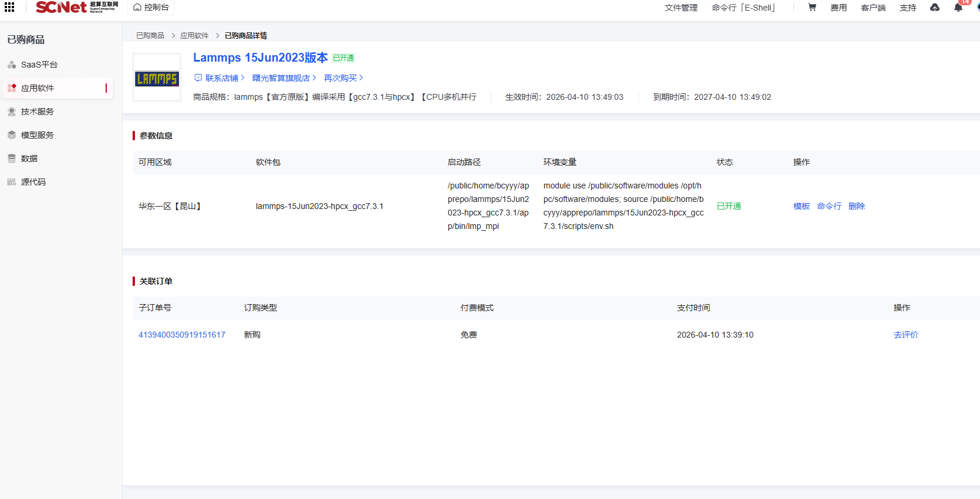980x499 pixels.
Task: Click the 2026-04-10 13:39:10 payment time
Action: coord(715,335)
